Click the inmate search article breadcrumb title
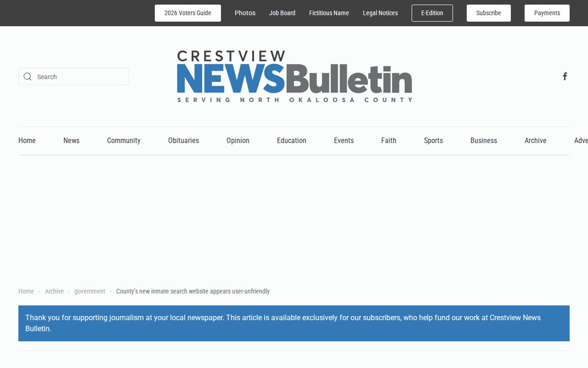This screenshot has width=588, height=368. point(193,291)
